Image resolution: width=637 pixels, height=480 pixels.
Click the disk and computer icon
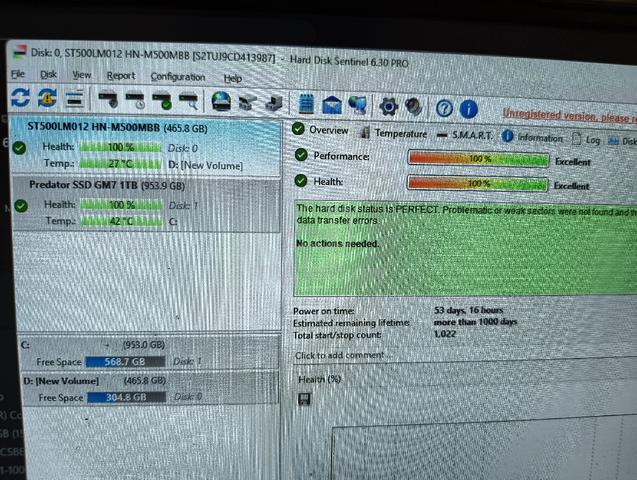pyautogui.click(x=274, y=103)
